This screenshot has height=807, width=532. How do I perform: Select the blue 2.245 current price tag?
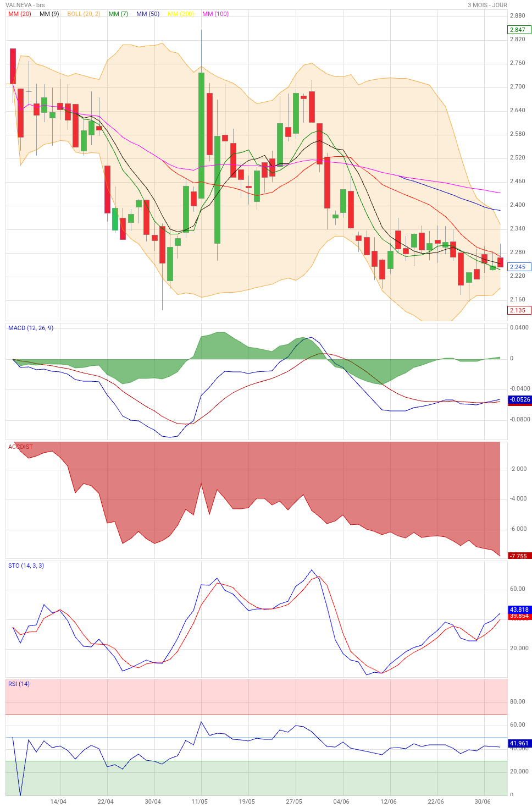click(x=519, y=267)
